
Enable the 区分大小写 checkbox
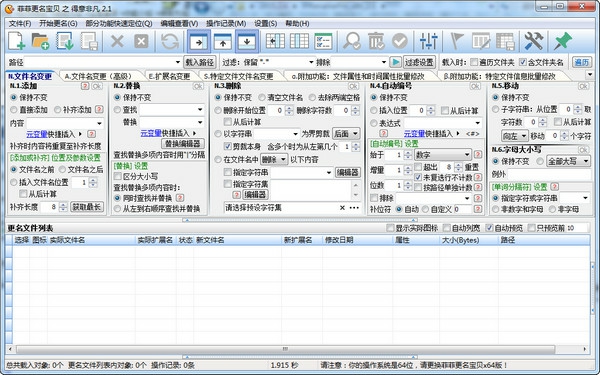click(x=118, y=176)
